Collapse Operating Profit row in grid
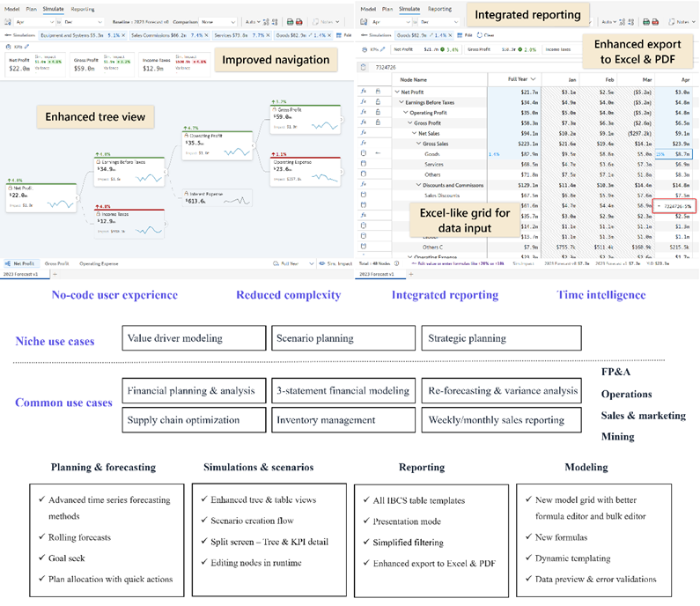Image resolution: width=700 pixels, height=606 pixels. [x=406, y=113]
